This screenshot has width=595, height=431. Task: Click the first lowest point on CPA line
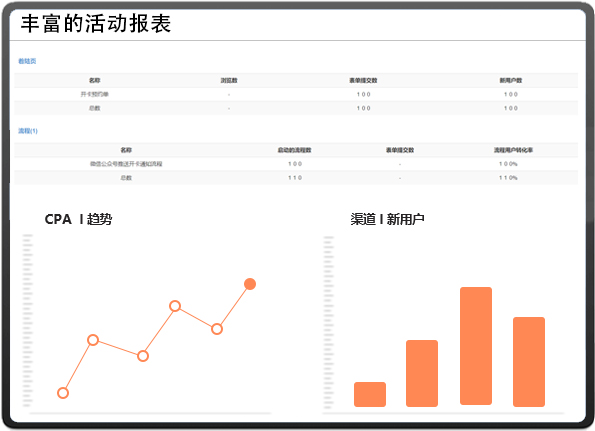63,393
